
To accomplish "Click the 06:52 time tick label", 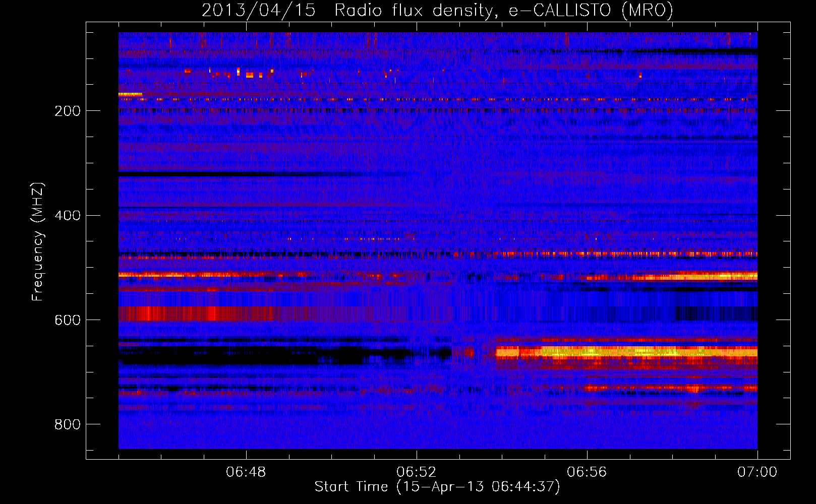I will (417, 472).
